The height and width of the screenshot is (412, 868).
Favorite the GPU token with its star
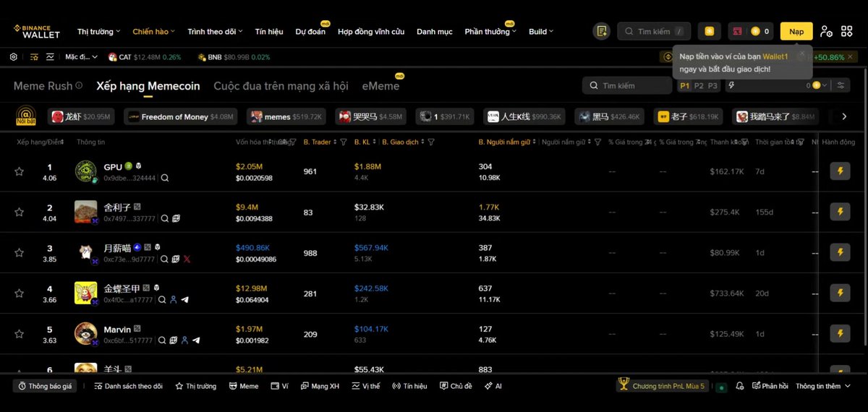tap(19, 171)
